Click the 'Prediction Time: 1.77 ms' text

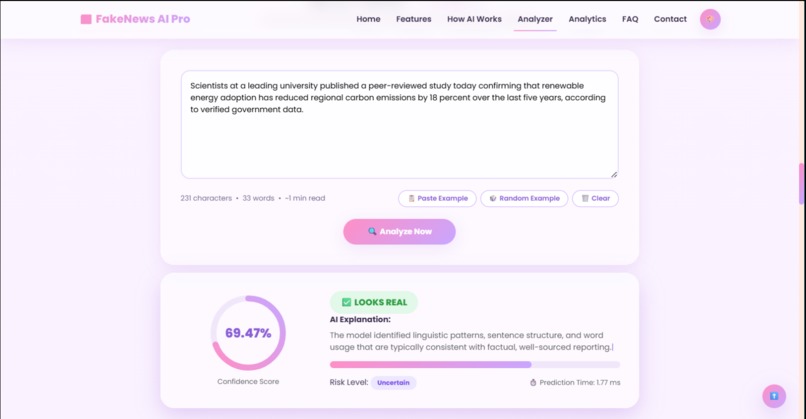tap(580, 382)
